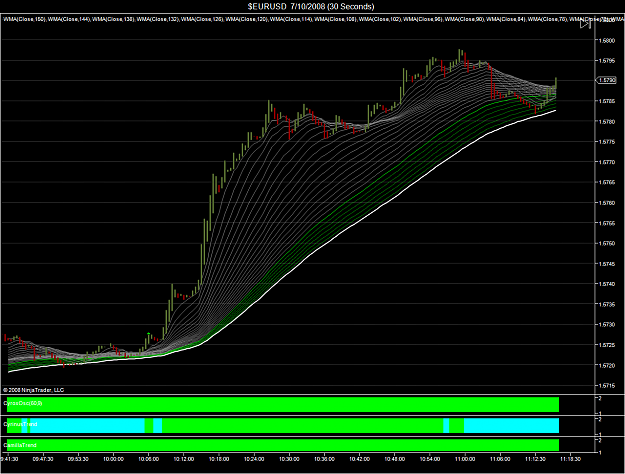Click the 09:47:30 time axis label
Image resolution: width=625 pixels, height=474 pixels.
coord(43,459)
